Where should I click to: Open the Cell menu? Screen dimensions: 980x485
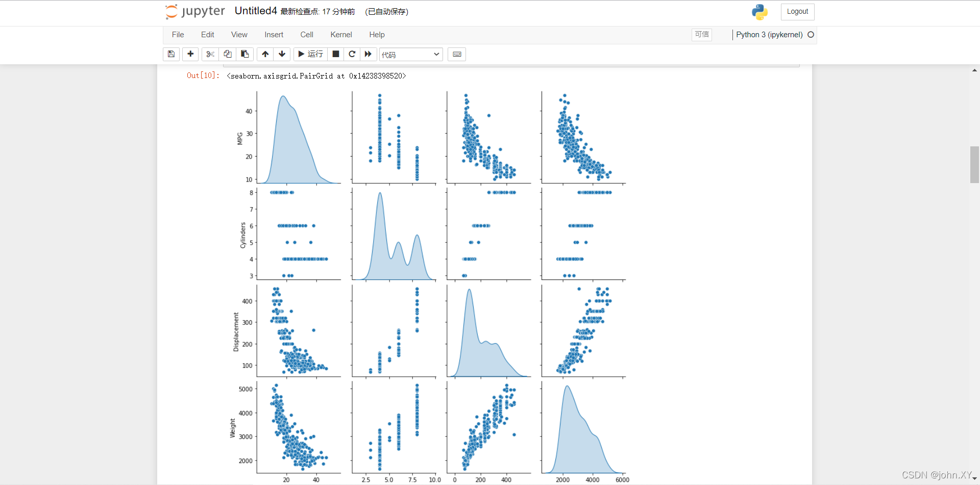coord(307,35)
